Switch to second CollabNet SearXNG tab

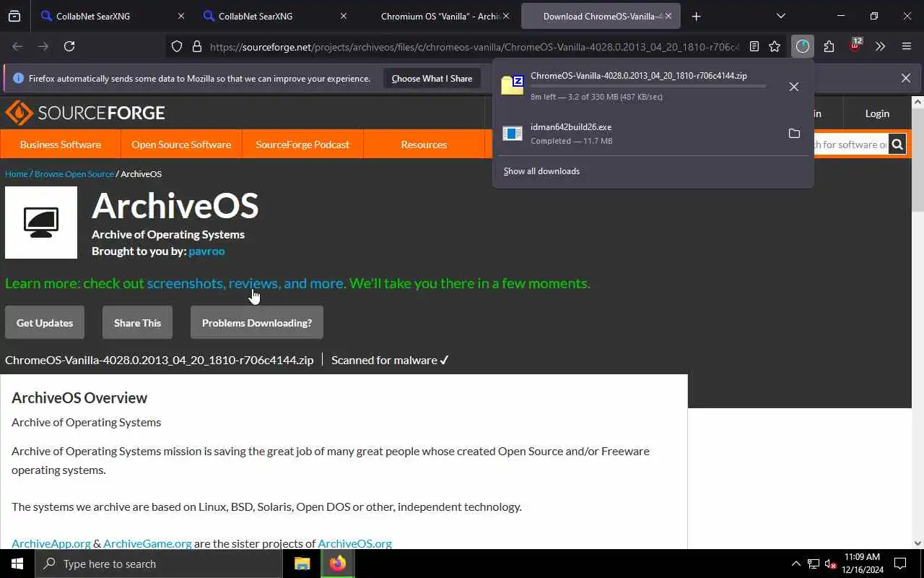pyautogui.click(x=274, y=16)
